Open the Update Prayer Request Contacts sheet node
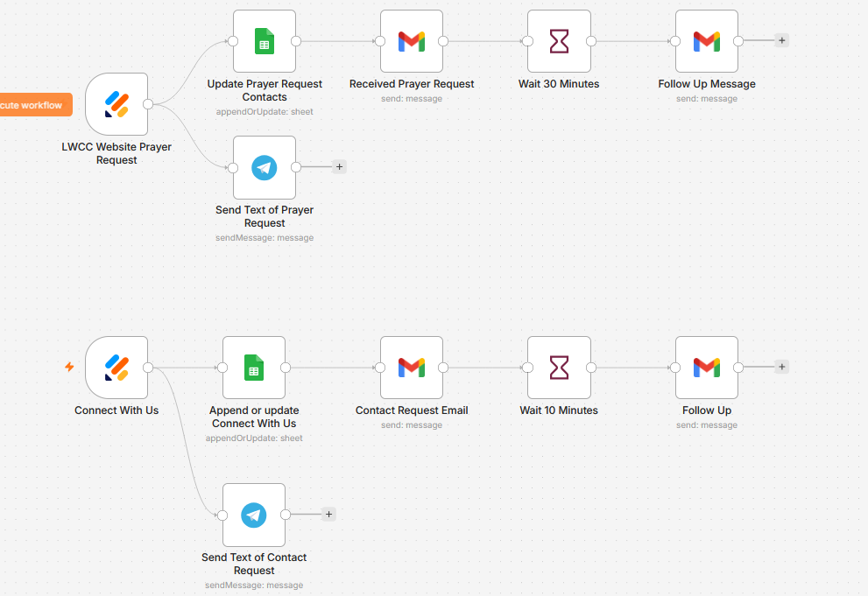868x596 pixels. tap(265, 41)
